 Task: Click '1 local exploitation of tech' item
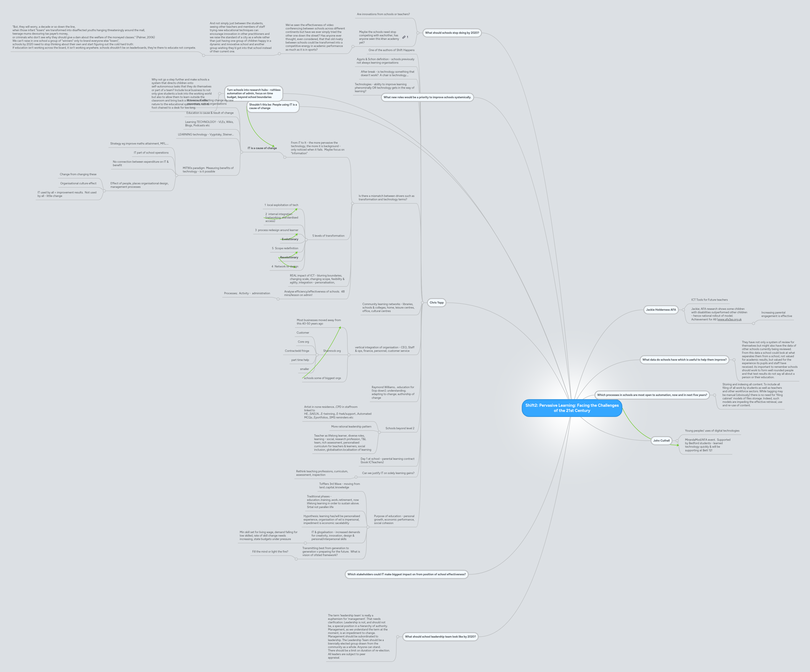click(x=281, y=205)
